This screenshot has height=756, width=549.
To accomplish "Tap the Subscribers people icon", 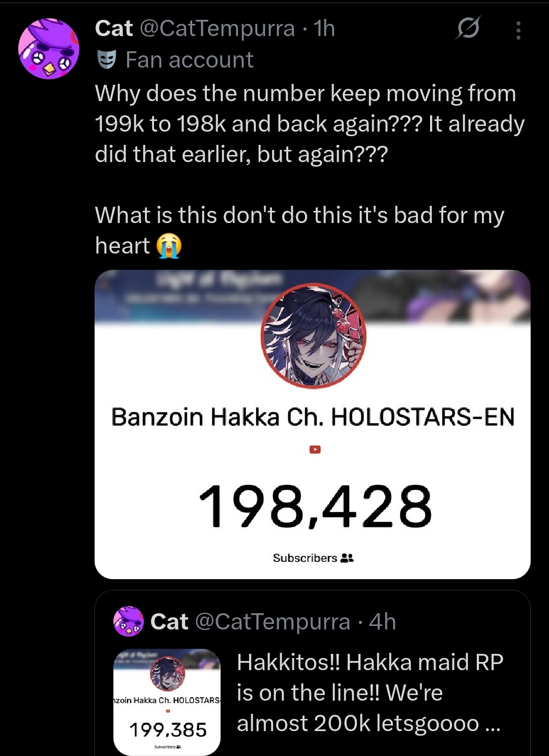I will pyautogui.click(x=347, y=558).
